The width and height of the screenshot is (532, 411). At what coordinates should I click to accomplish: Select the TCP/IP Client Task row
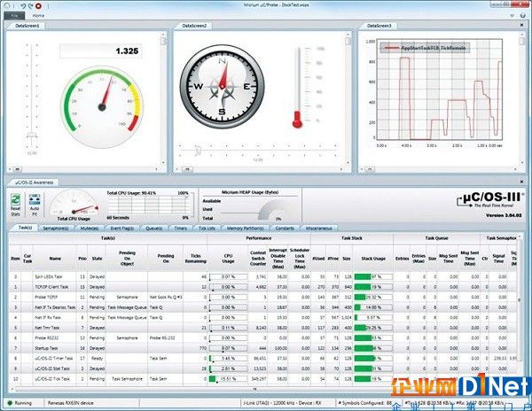pos(263,287)
